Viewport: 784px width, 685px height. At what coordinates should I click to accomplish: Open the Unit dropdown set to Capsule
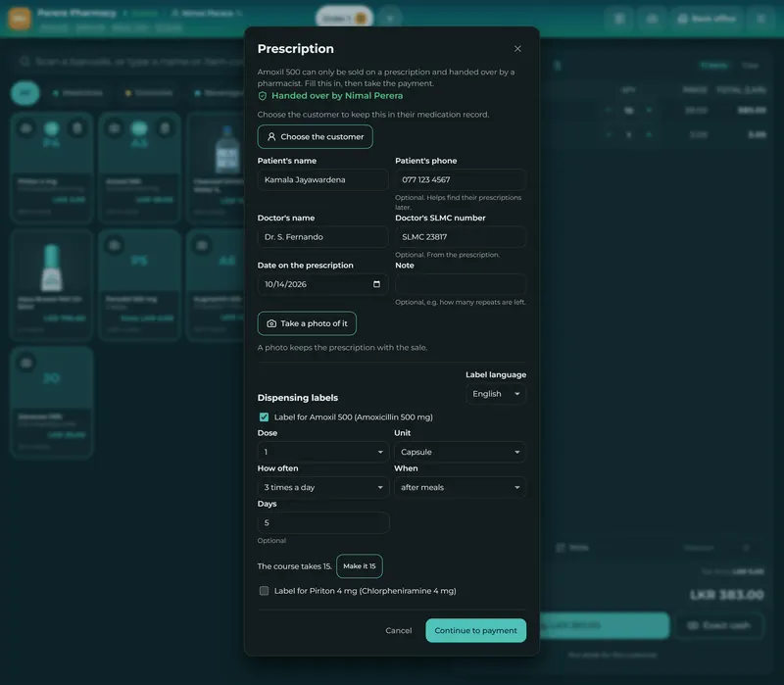460,452
